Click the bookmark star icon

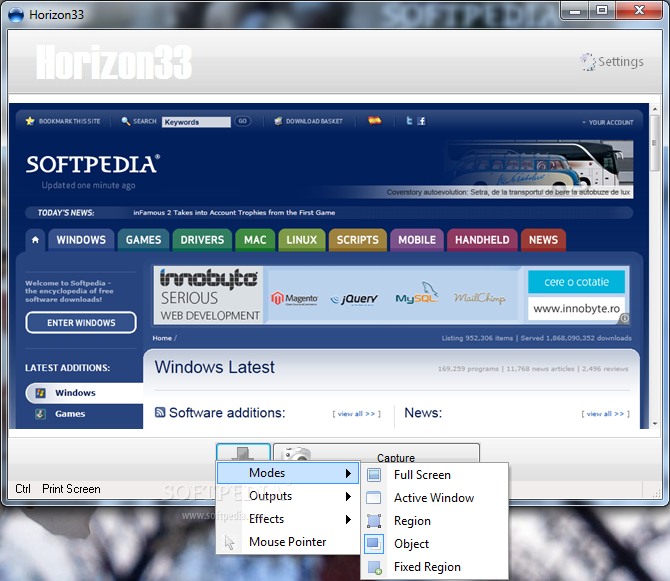tap(30, 121)
